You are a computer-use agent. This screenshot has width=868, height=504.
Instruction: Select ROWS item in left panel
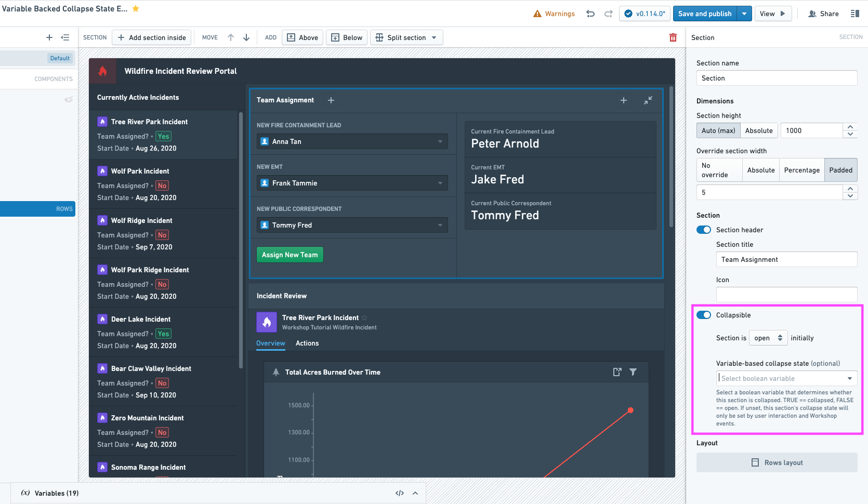pos(37,209)
